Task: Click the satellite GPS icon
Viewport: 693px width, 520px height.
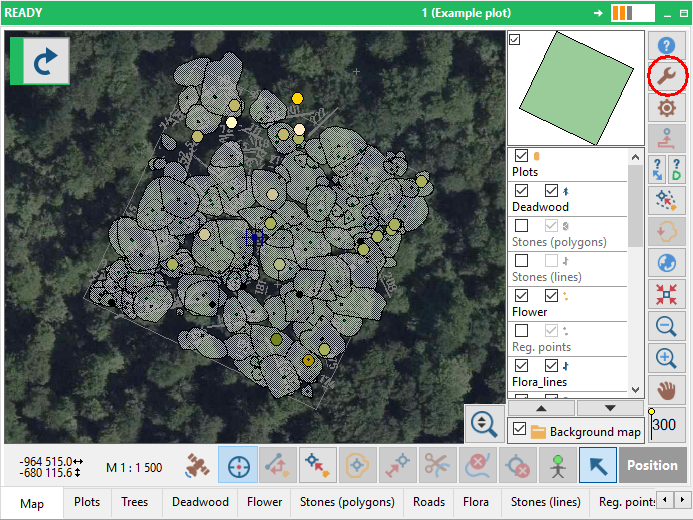Action: pyautogui.click(x=197, y=465)
